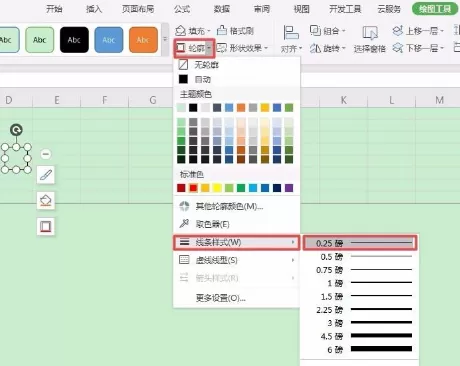Pick the orange theme color swatch
Image resolution: width=460 pixels, height=366 pixels.
[x=241, y=108]
